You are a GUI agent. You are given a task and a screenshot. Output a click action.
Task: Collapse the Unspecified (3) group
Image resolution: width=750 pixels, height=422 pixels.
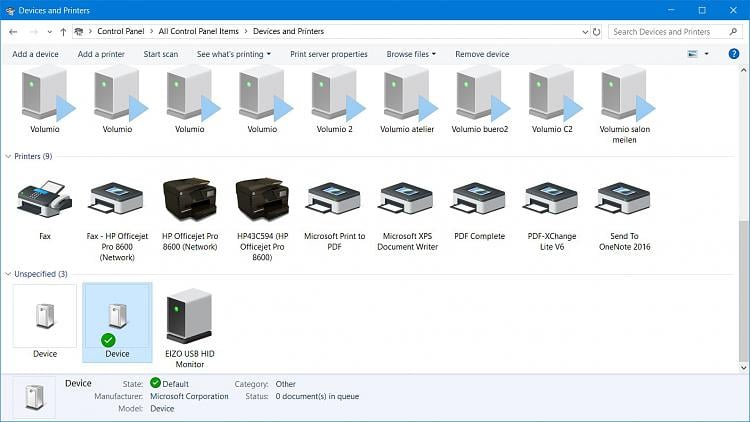pos(9,274)
